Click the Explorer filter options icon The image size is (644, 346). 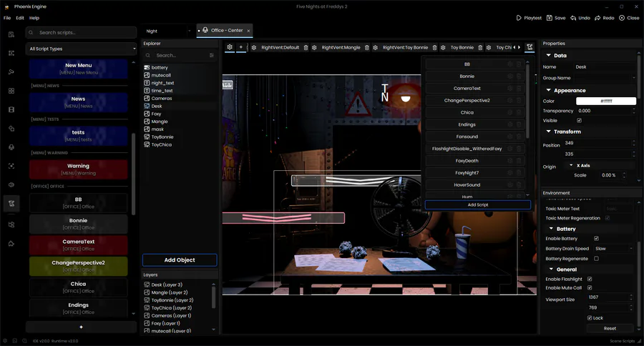(212, 56)
